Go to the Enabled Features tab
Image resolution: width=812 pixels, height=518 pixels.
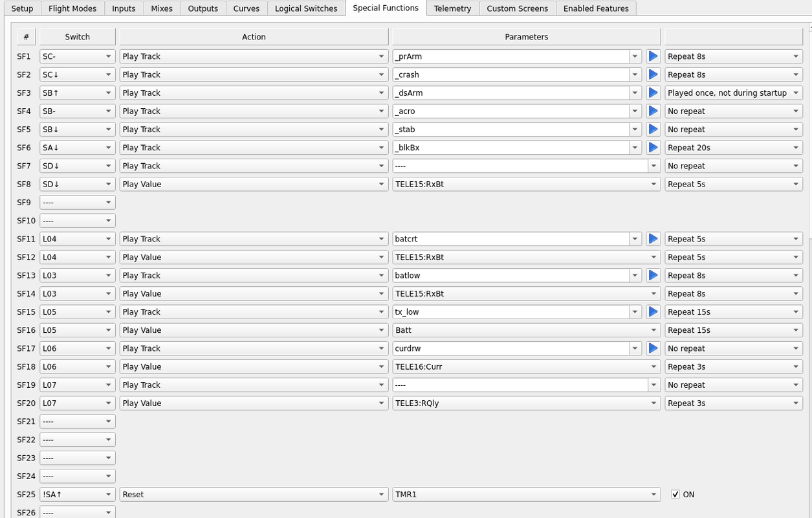pos(596,8)
